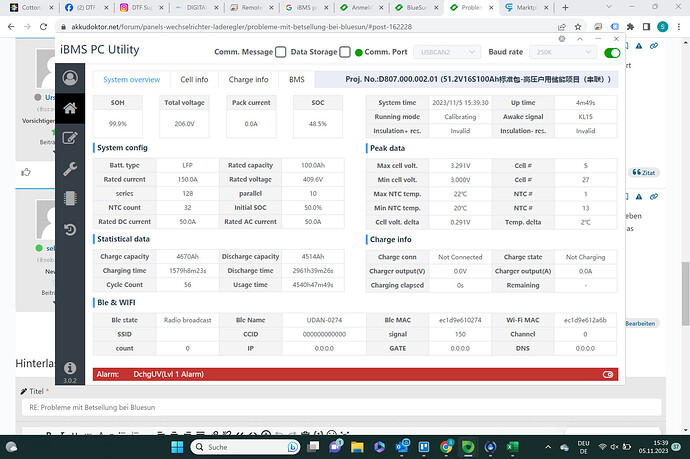The height and width of the screenshot is (459, 690).
Task: Click the Ble MAC ec1d9e610274 value
Action: pos(460,320)
